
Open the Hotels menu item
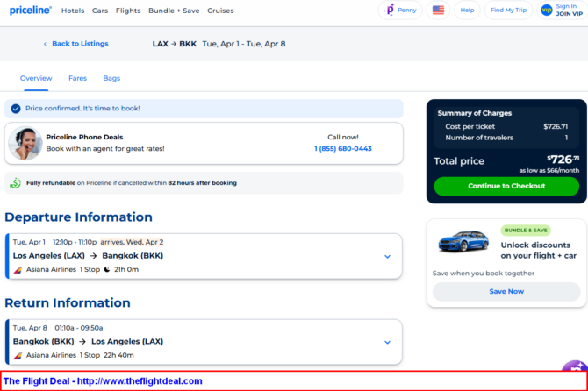(x=73, y=11)
